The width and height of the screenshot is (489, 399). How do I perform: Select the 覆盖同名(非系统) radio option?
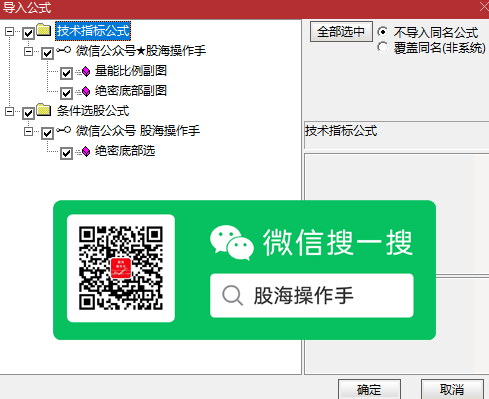(383, 47)
